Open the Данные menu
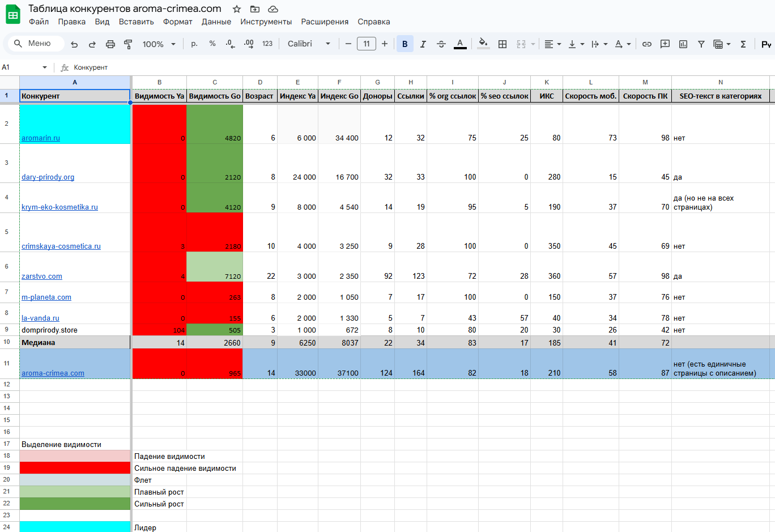 [x=216, y=22]
